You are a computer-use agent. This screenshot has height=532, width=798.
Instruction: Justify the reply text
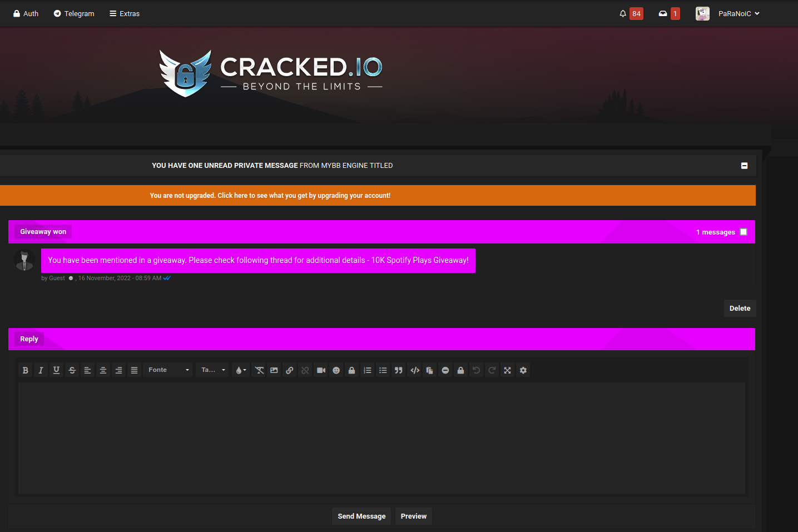click(134, 370)
